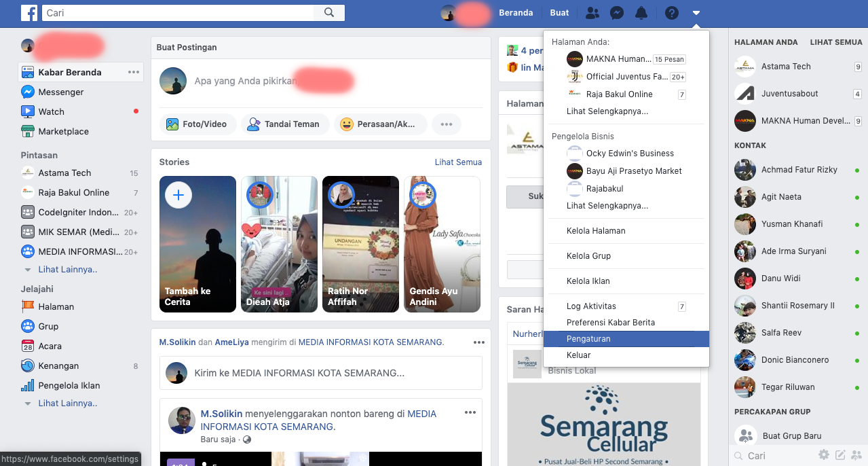Go to Beranda in top bar
This screenshot has height=466, width=868.
(x=516, y=13)
